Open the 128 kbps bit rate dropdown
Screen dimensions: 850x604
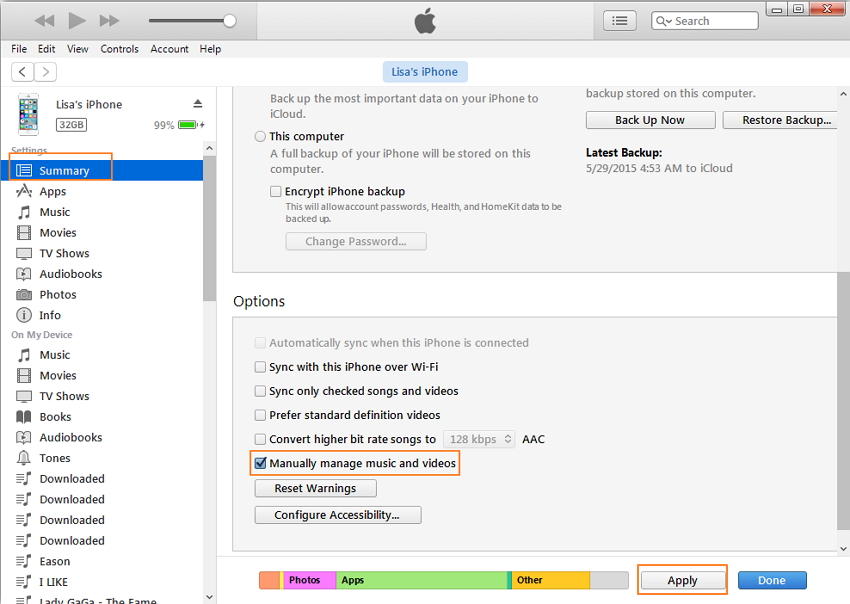pos(479,439)
